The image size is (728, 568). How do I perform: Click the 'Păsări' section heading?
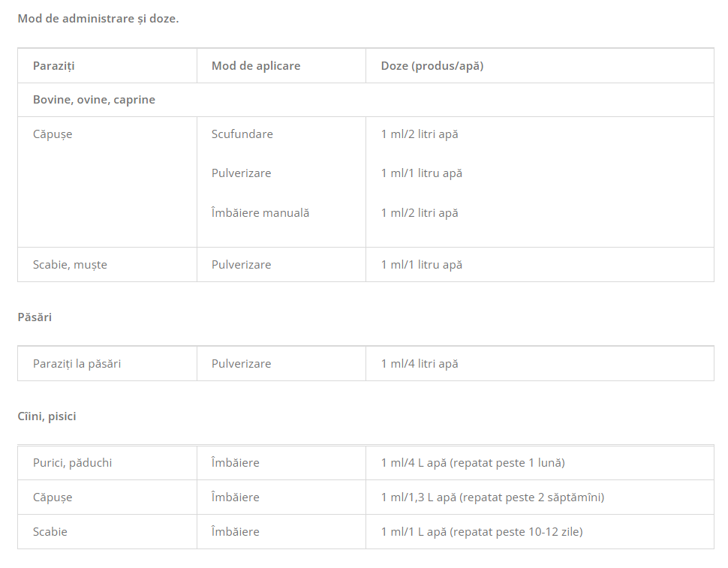tap(35, 317)
